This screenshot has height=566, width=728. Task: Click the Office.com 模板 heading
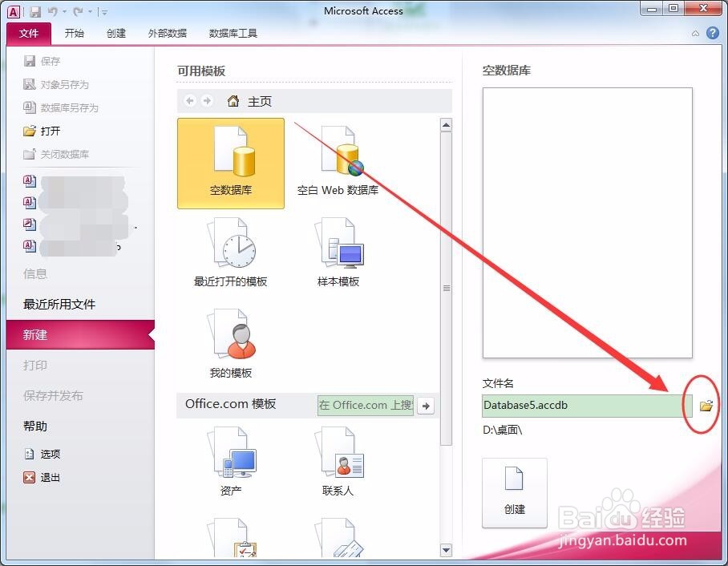point(231,404)
